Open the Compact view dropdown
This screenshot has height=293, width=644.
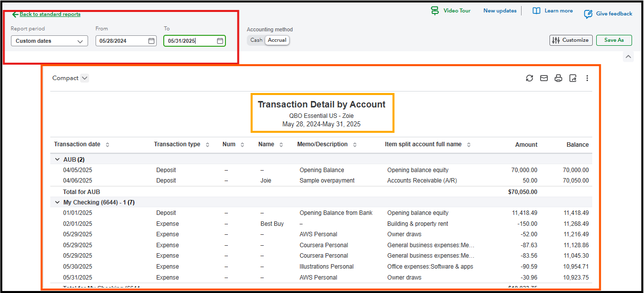pyautogui.click(x=70, y=78)
